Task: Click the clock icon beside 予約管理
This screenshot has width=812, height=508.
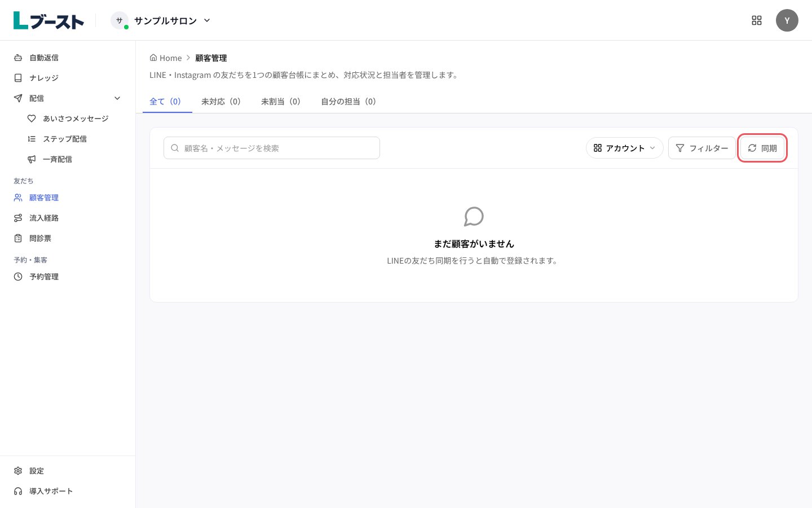Action: (18, 277)
